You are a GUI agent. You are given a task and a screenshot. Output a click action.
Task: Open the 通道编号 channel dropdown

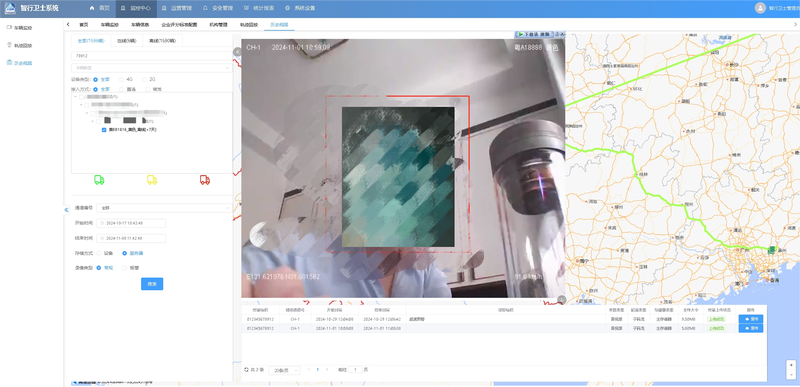point(164,208)
